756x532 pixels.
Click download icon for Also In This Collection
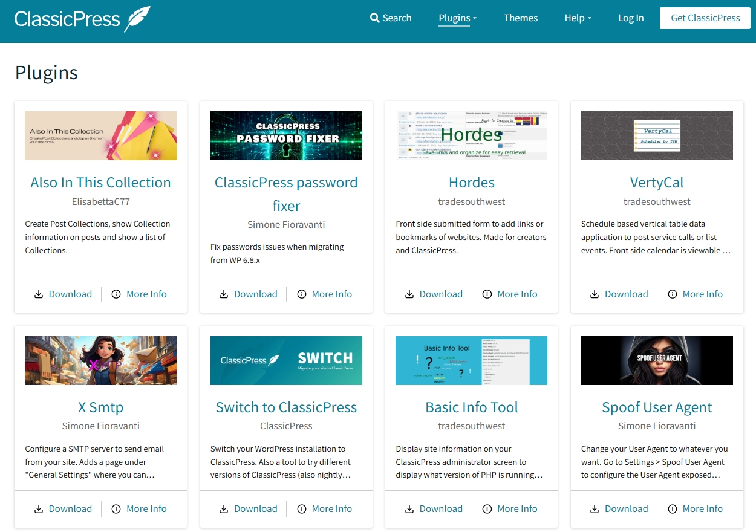click(x=39, y=294)
